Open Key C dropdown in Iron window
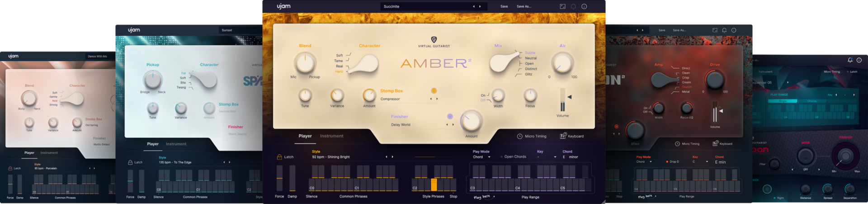Image resolution: width=868 pixels, height=204 pixels. (x=700, y=161)
